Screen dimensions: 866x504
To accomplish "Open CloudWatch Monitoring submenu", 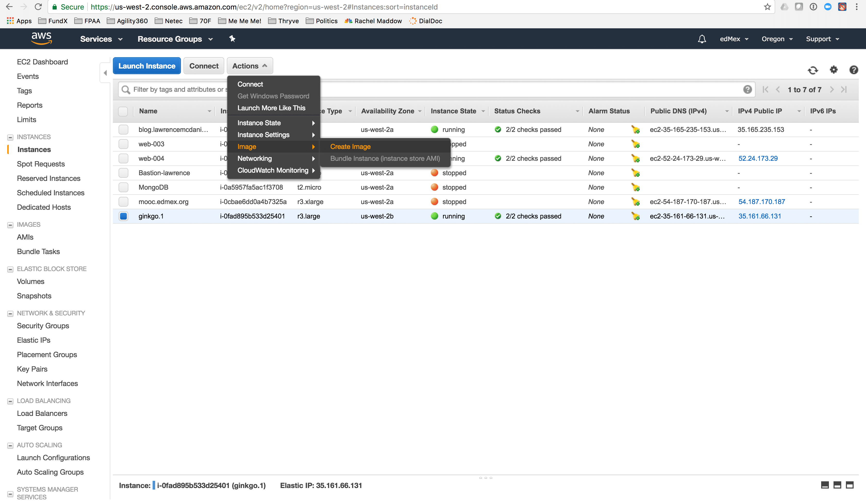I will [x=273, y=171].
